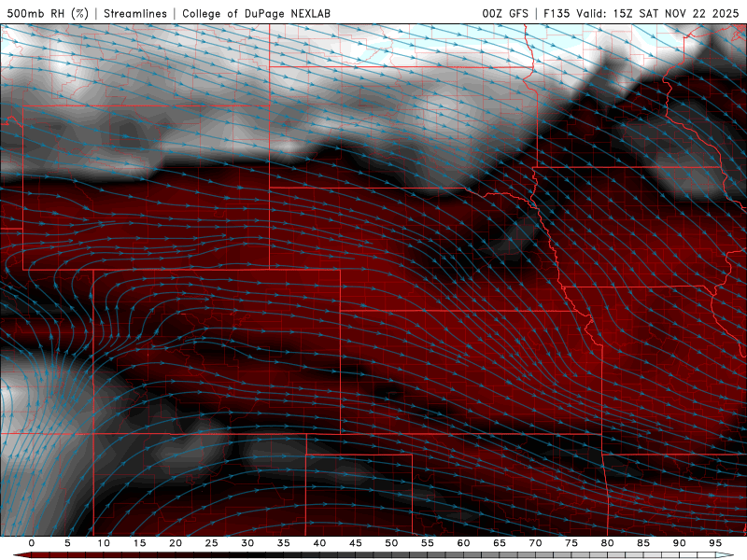Click the colorbar label "90"
The image size is (747, 560).
point(679,543)
